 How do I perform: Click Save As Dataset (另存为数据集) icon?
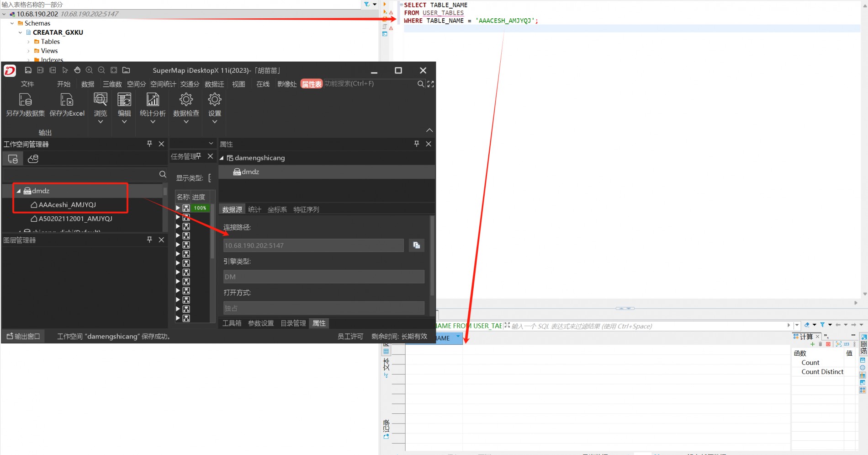[25, 100]
